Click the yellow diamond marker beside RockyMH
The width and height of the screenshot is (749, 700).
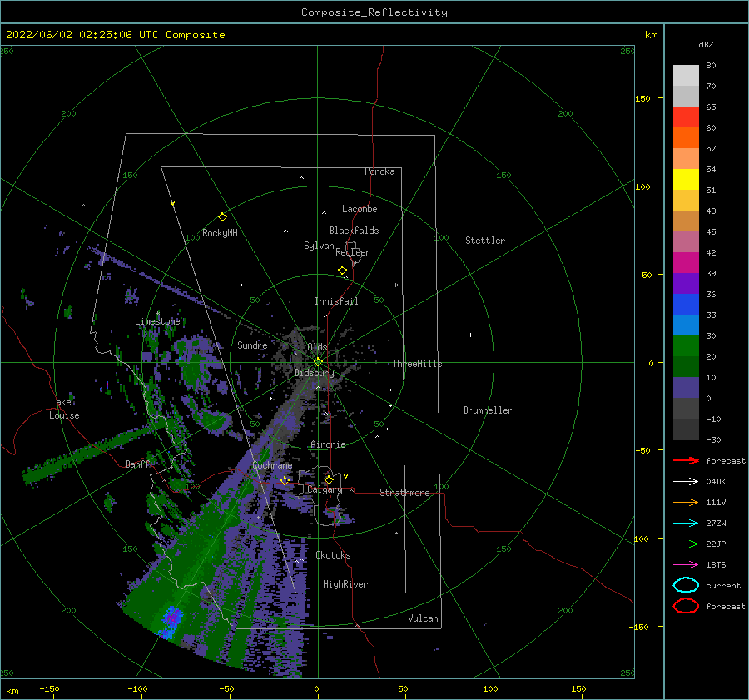pos(222,217)
